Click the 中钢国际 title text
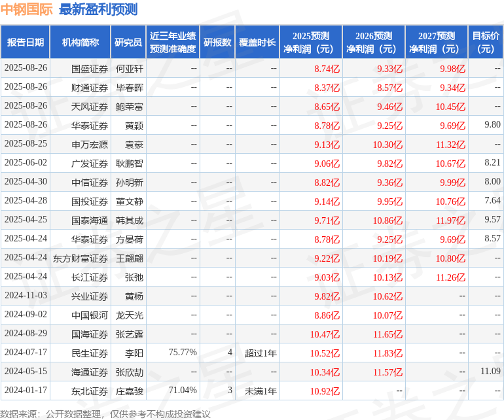Viewport: 504px width, 420px height. tap(26, 9)
